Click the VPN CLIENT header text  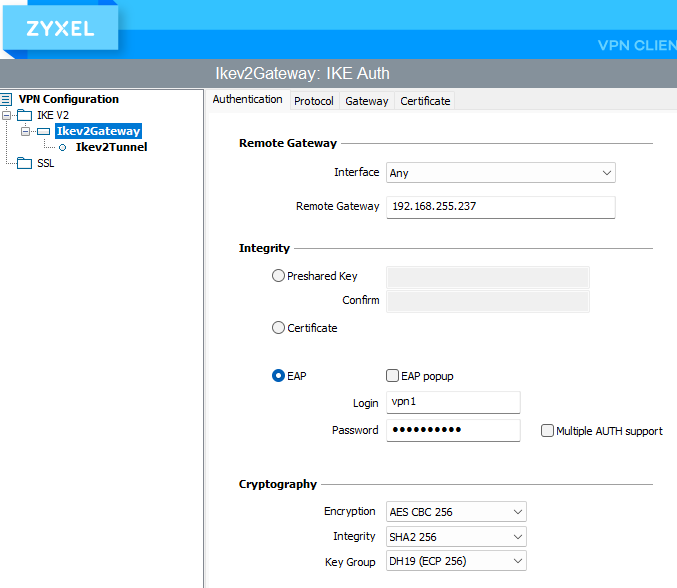pyautogui.click(x=637, y=45)
